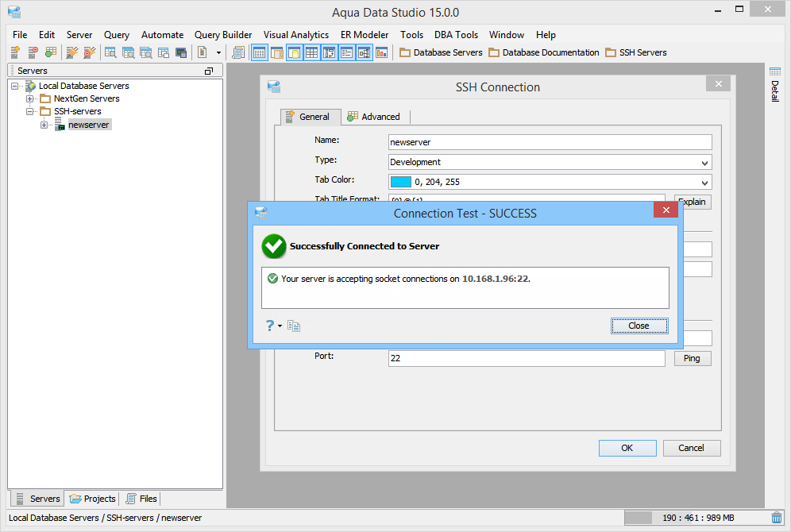Open the DBA Tools menu
Image resolution: width=791 pixels, height=532 pixels.
click(456, 35)
